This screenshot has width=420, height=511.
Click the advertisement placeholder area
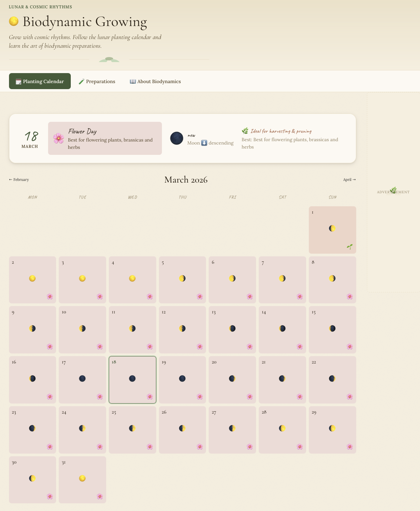point(393,192)
